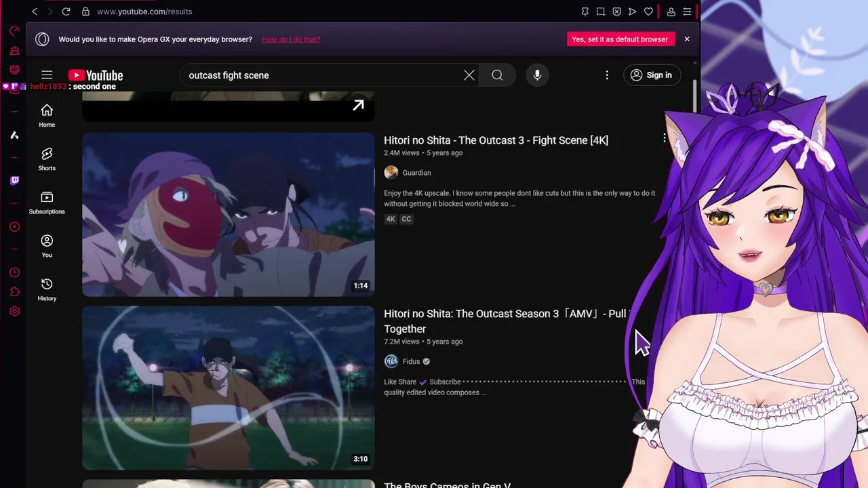868x488 pixels.
Task: Add page to bookmarks heart icon
Action: (x=648, y=12)
